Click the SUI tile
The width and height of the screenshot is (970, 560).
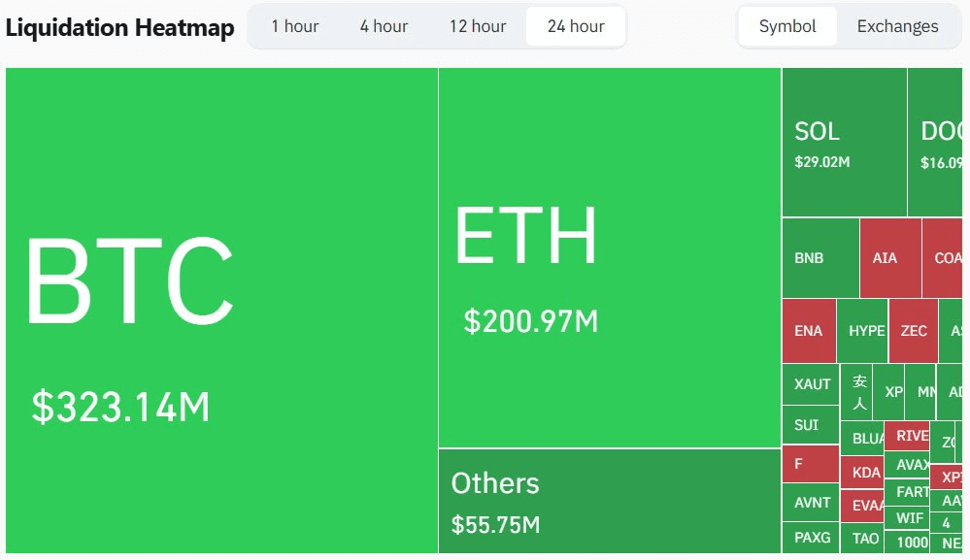tap(810, 425)
